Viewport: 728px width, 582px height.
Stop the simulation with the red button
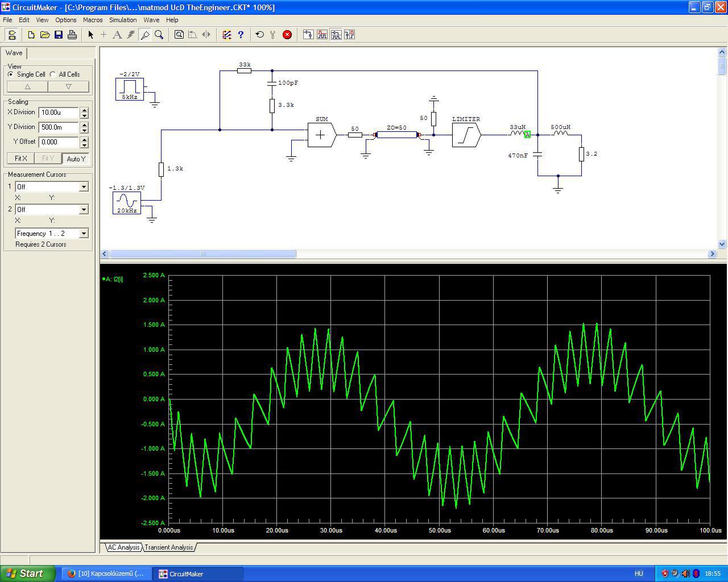pos(287,35)
